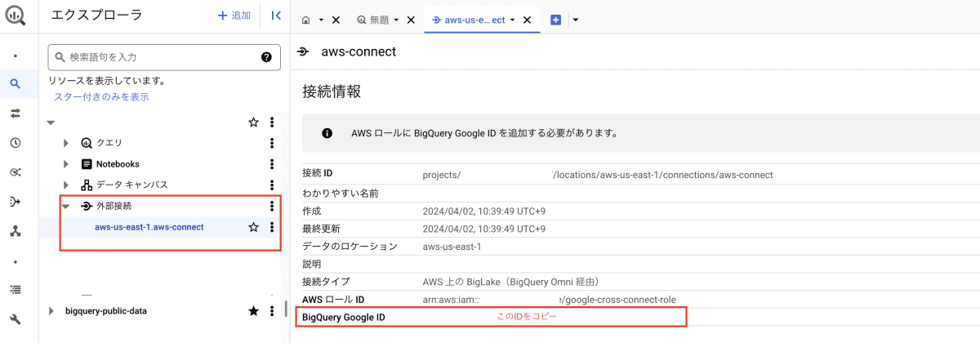Open Analytics Hub icon in left sidebar
The image size is (980, 343).
click(16, 172)
